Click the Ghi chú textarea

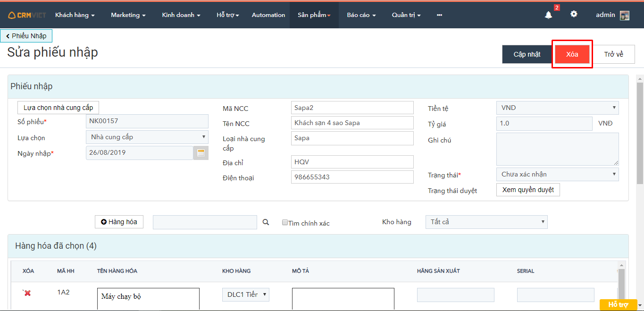[557, 149]
